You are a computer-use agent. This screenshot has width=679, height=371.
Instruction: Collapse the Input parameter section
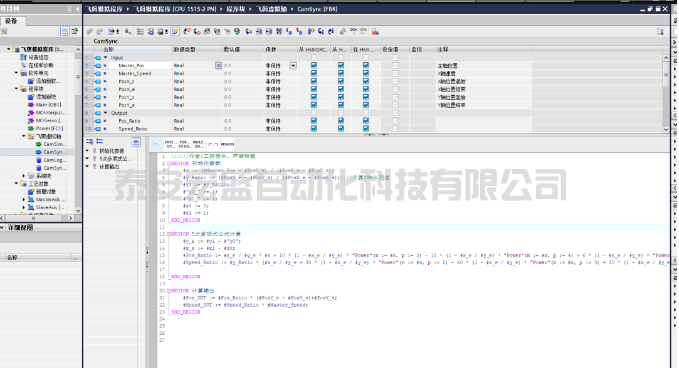click(105, 58)
